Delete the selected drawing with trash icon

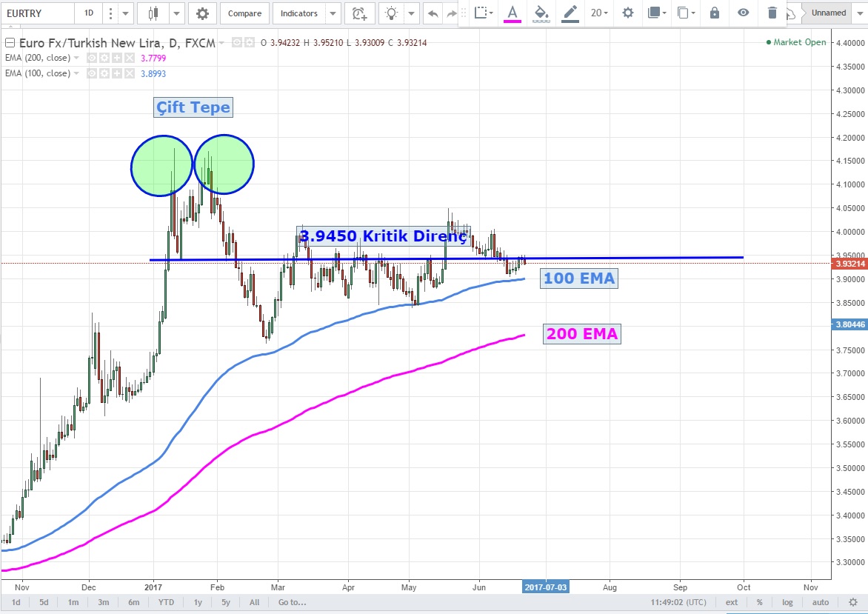pyautogui.click(x=772, y=13)
